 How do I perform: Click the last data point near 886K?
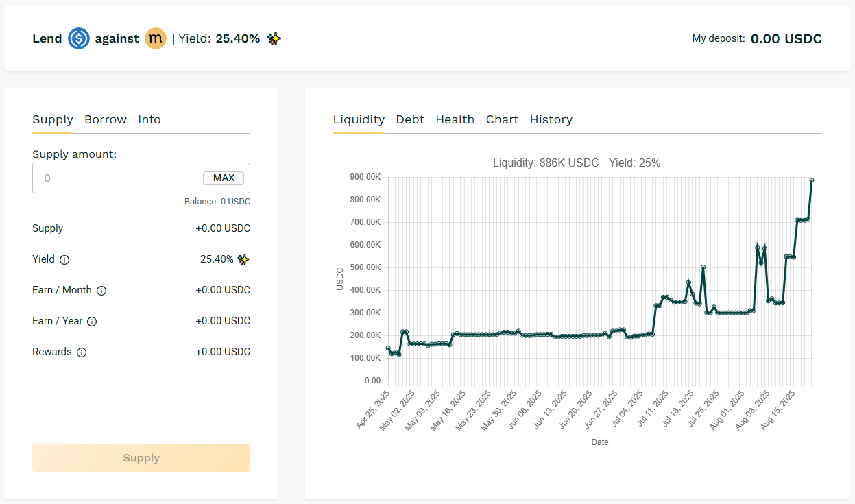[812, 180]
